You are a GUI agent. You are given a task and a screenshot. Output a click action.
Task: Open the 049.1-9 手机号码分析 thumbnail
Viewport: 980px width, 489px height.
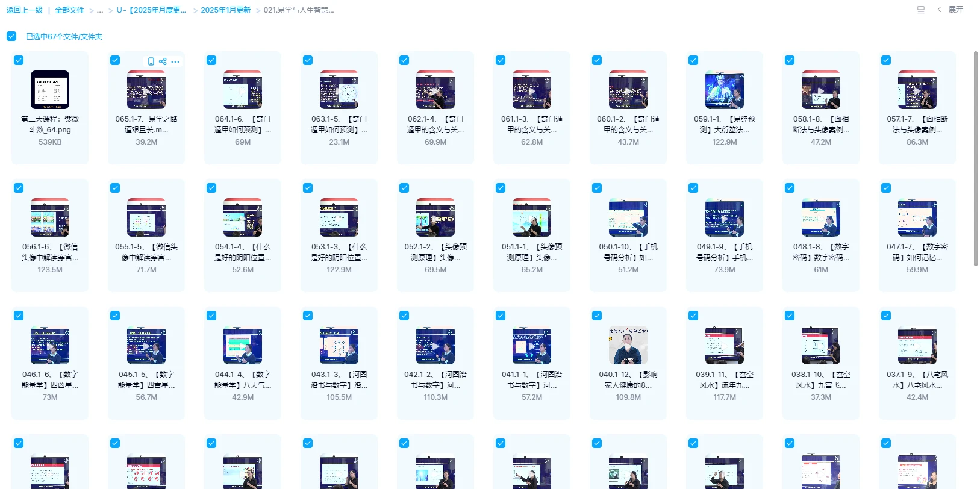(x=725, y=217)
